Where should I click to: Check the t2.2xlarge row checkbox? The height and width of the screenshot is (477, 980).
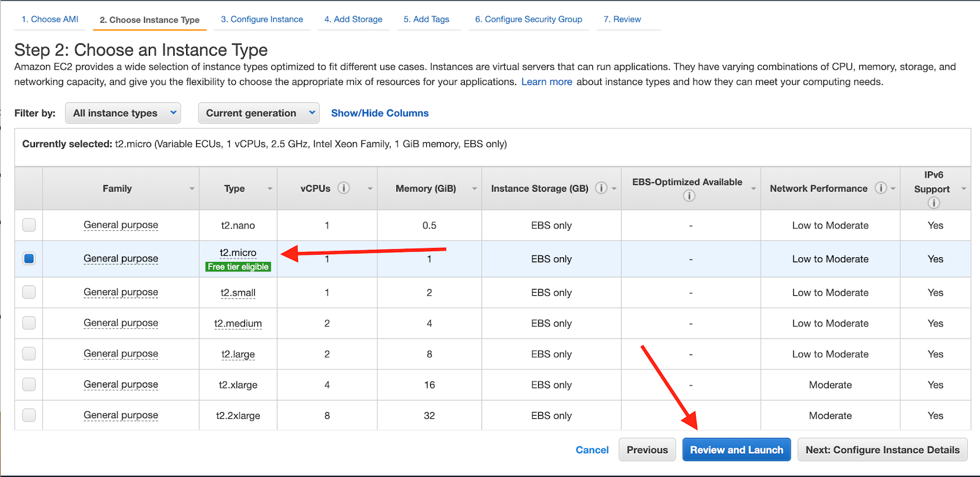[x=29, y=415]
